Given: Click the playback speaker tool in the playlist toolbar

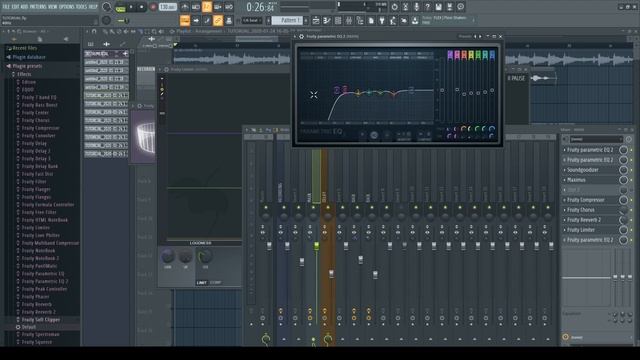Looking at the screenshot, I should pos(161,31).
